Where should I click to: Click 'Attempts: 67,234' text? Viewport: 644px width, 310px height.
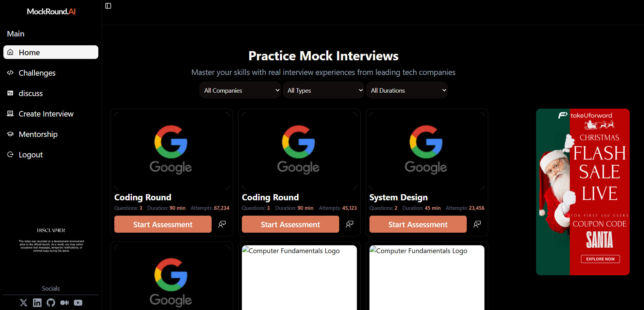[210, 208]
